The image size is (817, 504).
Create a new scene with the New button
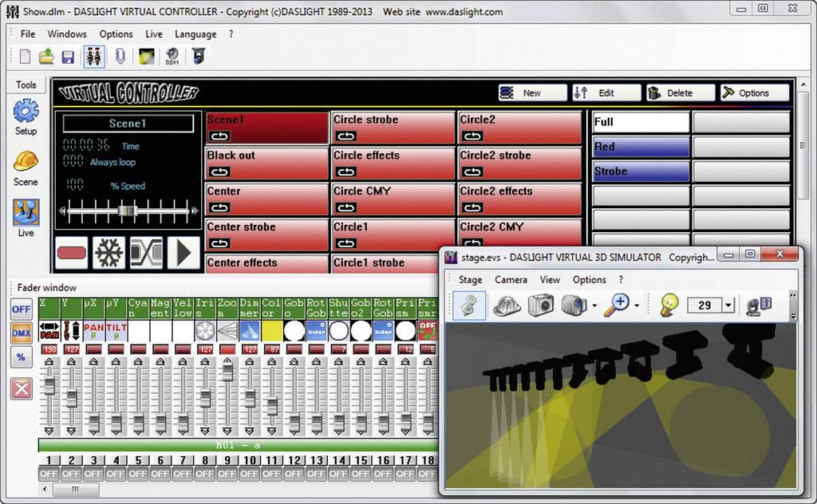point(531,93)
